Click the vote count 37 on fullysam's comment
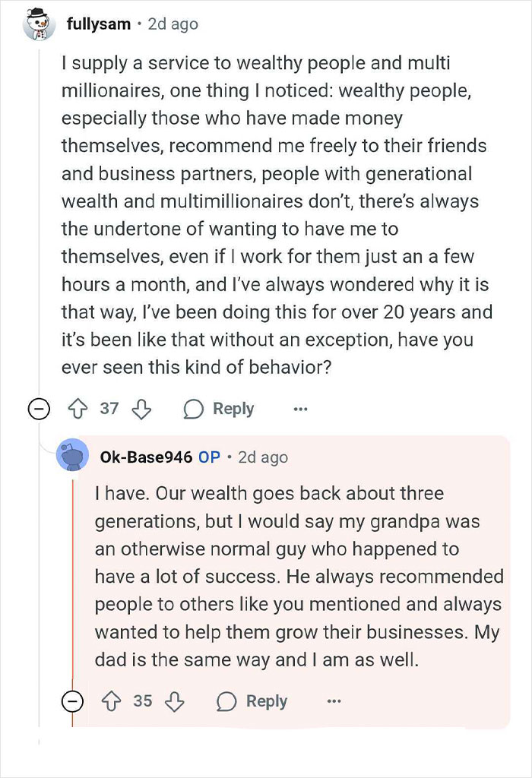The image size is (532, 778). [x=107, y=409]
